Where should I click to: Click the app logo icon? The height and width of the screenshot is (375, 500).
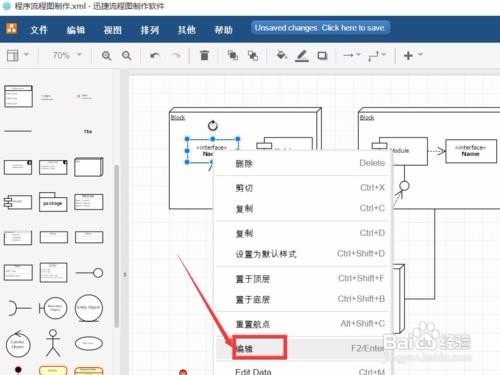(12, 29)
